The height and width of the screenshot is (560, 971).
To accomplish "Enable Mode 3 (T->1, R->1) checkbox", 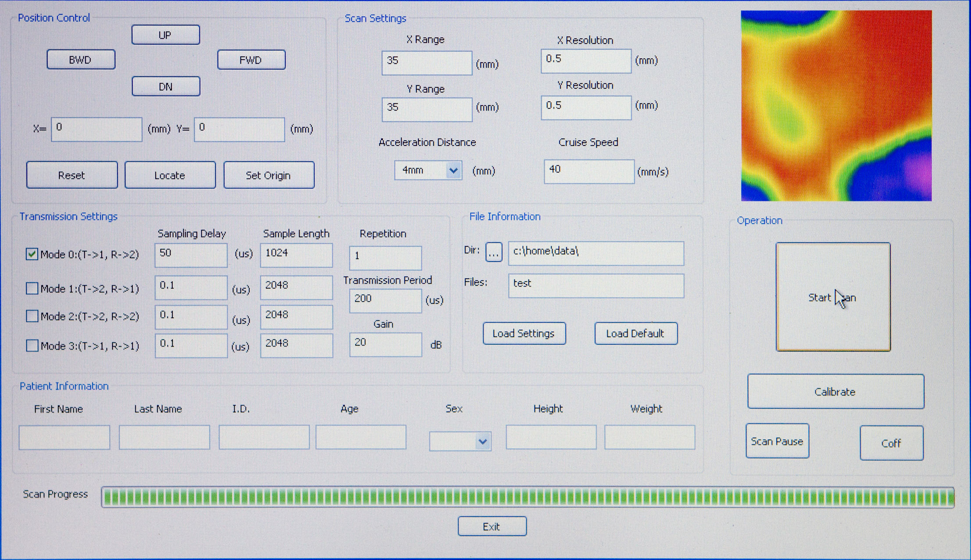I will [x=32, y=346].
